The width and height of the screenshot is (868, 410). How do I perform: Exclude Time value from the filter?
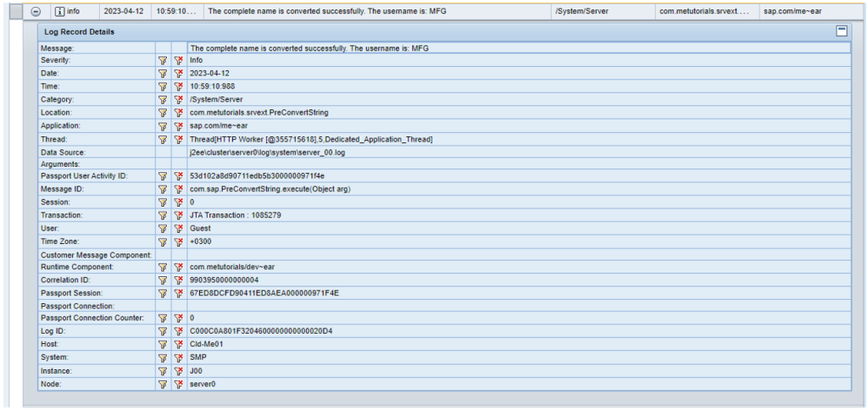click(179, 86)
